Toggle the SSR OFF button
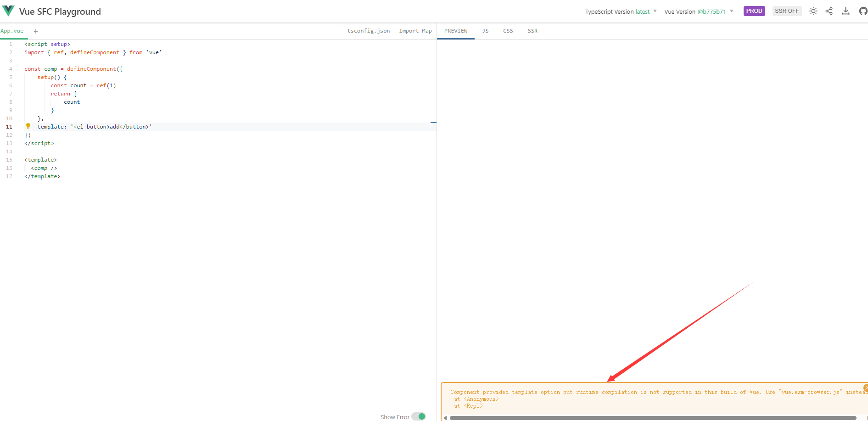 [x=787, y=11]
